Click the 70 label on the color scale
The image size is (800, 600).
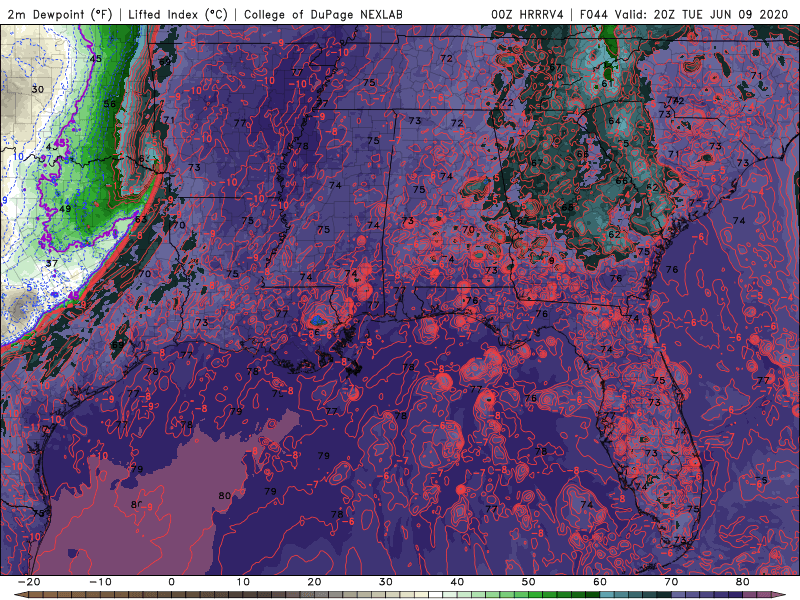pos(671,582)
